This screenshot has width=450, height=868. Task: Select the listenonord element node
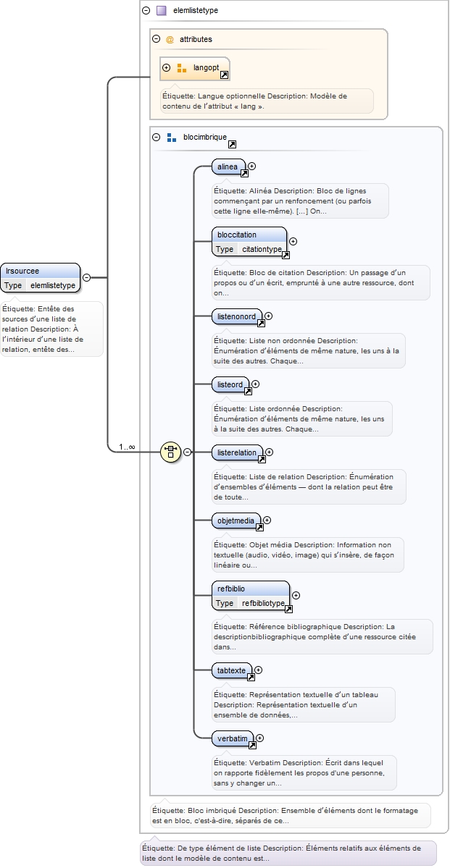pos(237,316)
